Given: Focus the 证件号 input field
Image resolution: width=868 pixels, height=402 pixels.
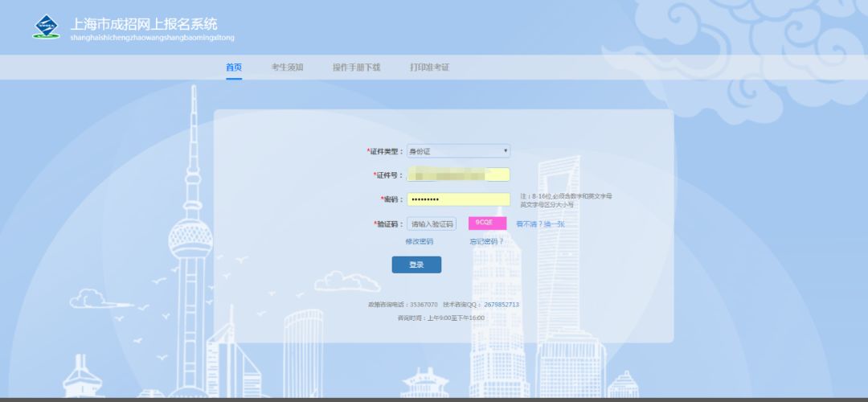Looking at the screenshot, I should pyautogui.click(x=458, y=175).
